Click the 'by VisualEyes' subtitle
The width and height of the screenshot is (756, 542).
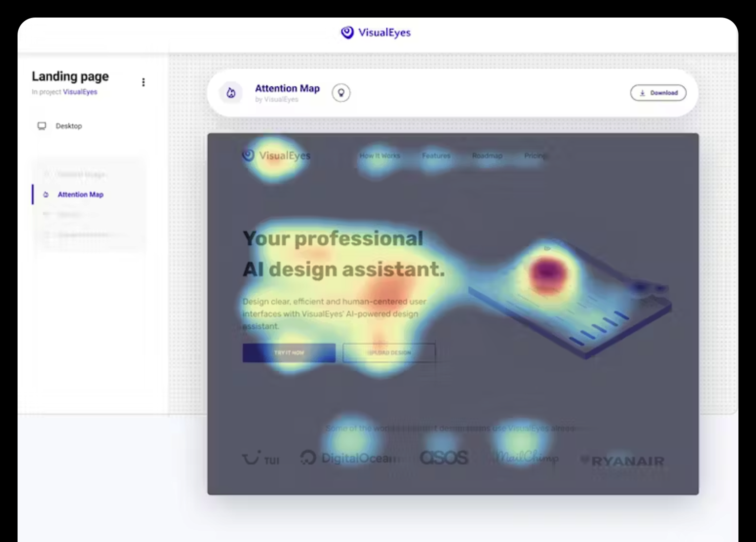(x=277, y=99)
